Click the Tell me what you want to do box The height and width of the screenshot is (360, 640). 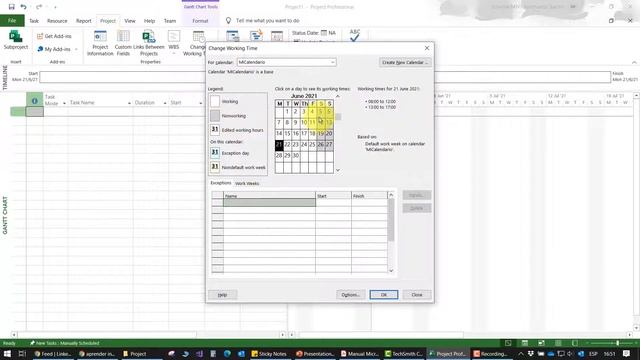(268, 20)
